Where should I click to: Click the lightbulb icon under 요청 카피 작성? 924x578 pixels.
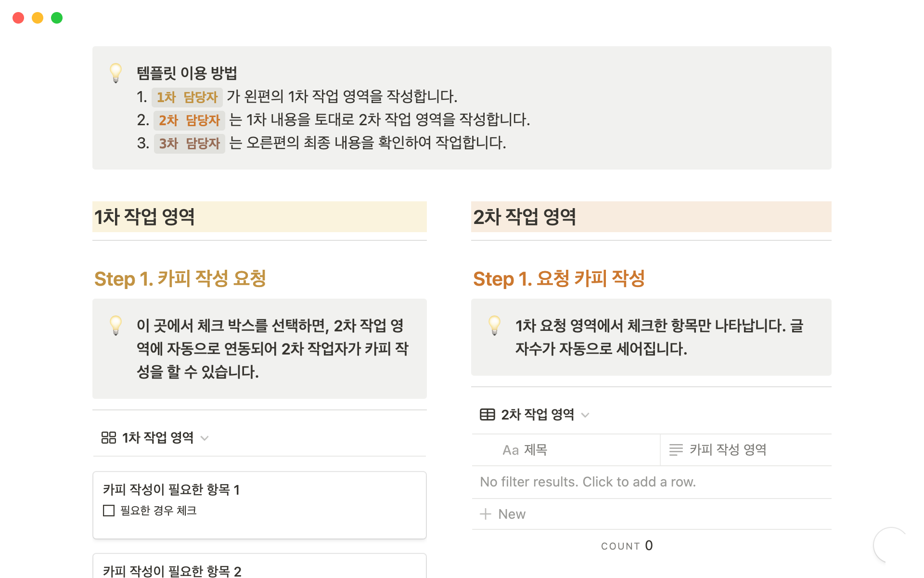[x=495, y=325]
